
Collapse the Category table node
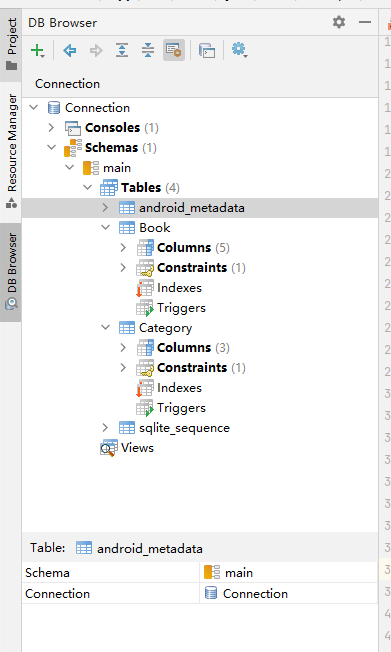[106, 327]
